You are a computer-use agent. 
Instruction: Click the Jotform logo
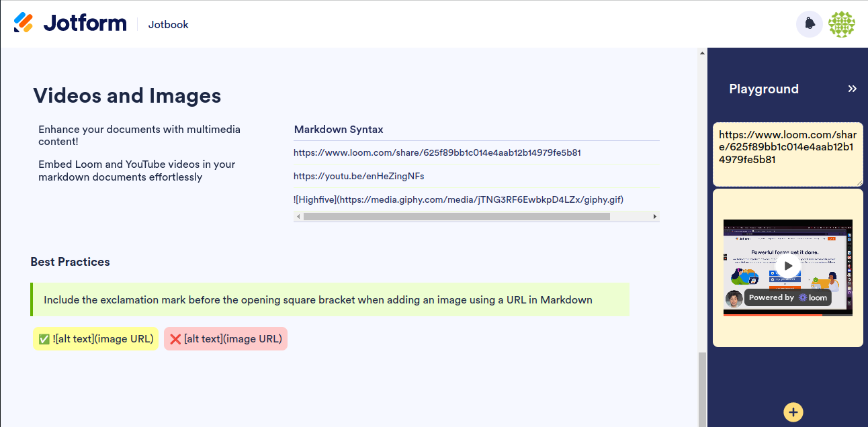point(70,23)
